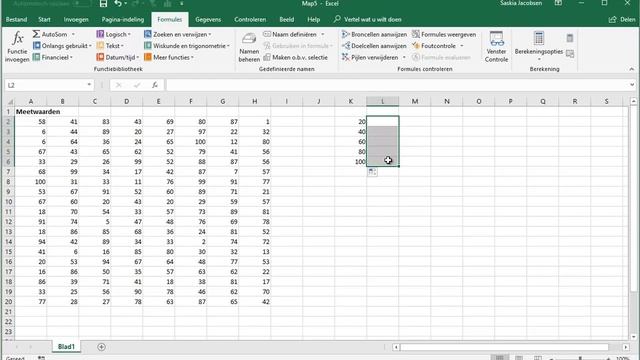Viewport: 640px width, 360px height.
Task: Open the Datum/tijd functions menu
Action: pyautogui.click(x=118, y=57)
